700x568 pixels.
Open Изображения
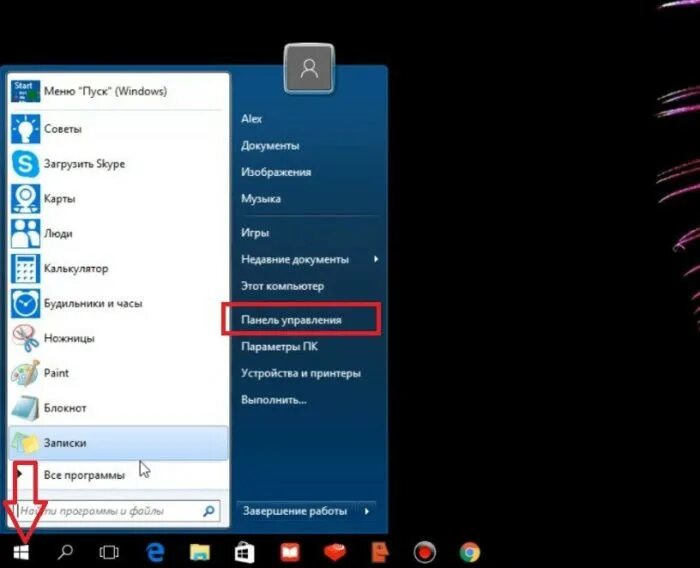click(276, 172)
